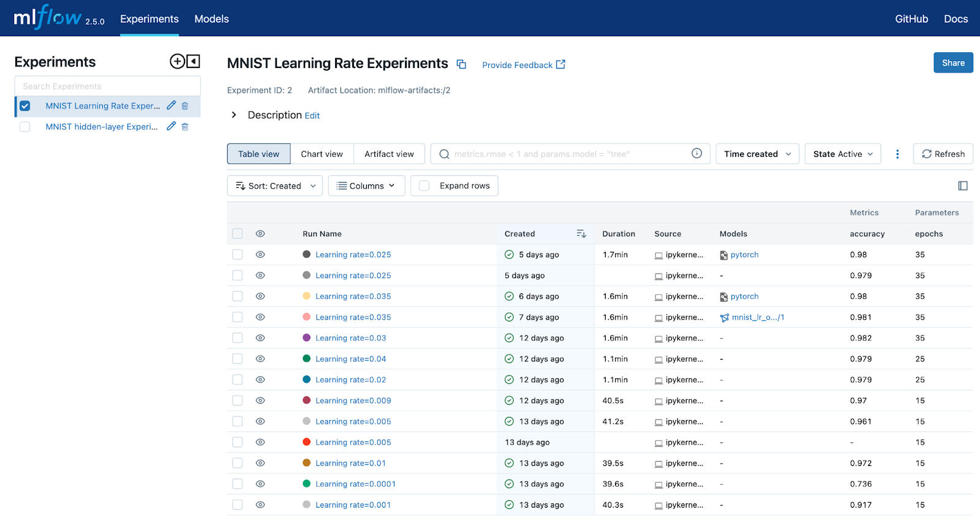Edit the MNIST hidden-layer experiment name
The height and width of the screenshot is (523, 980).
coord(171,126)
